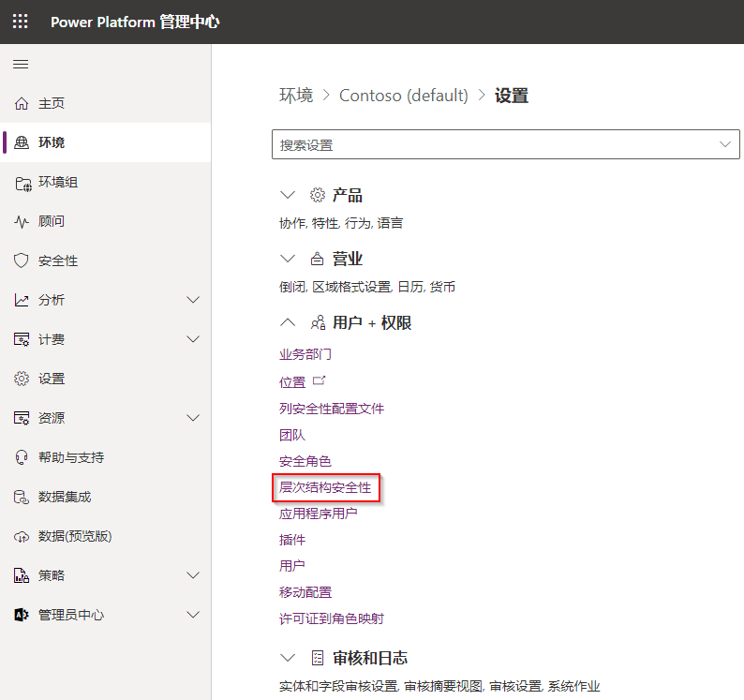
Task: Click the Contoso (default) breadcrumb
Action: 403,96
